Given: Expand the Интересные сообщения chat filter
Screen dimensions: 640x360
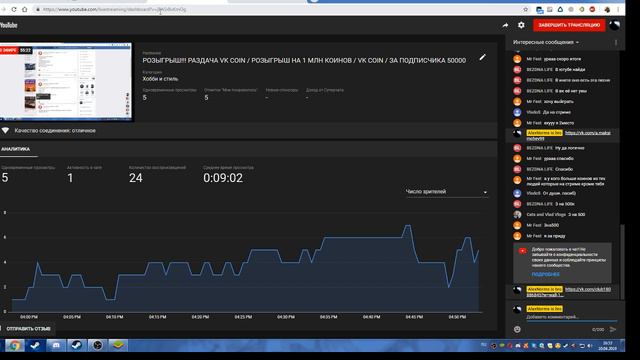Looking at the screenshot, I should point(546,42).
